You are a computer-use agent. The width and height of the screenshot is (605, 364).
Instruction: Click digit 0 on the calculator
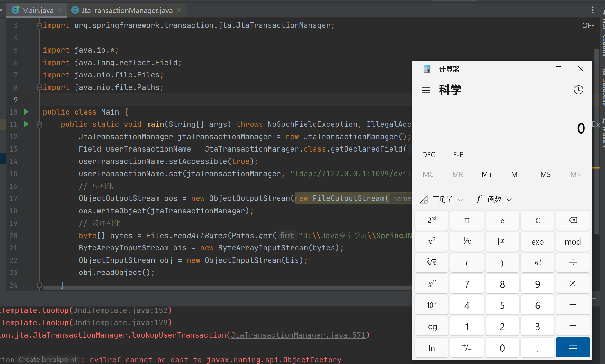(x=502, y=347)
